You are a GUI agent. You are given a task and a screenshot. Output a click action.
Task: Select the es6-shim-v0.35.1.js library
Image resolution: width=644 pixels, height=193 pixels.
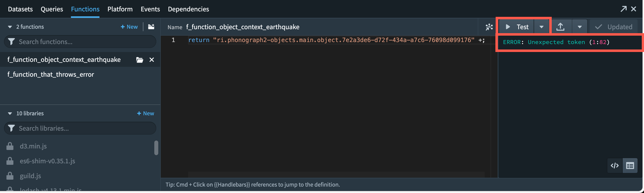coord(47,161)
